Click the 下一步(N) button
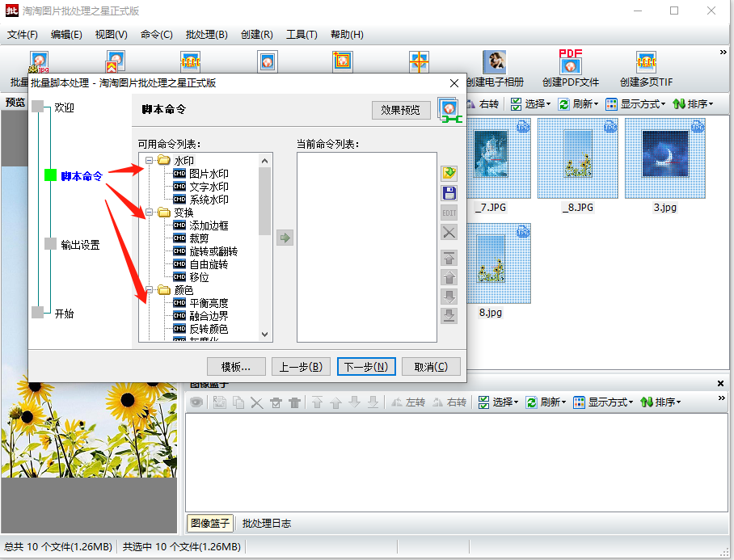The width and height of the screenshot is (734, 560). [366, 367]
